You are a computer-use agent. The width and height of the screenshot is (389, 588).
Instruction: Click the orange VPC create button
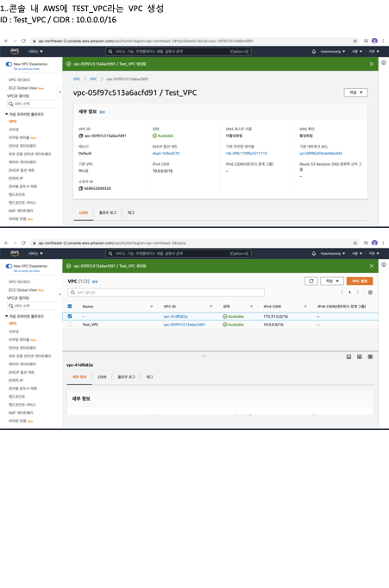[x=360, y=281]
